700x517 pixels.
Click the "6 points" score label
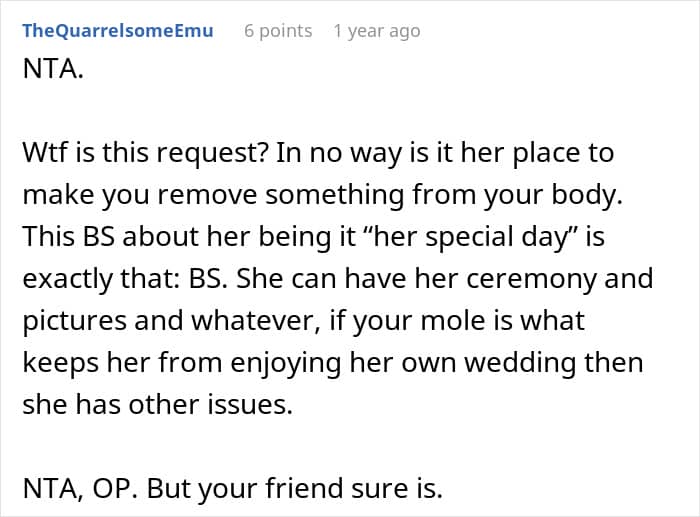(x=278, y=31)
